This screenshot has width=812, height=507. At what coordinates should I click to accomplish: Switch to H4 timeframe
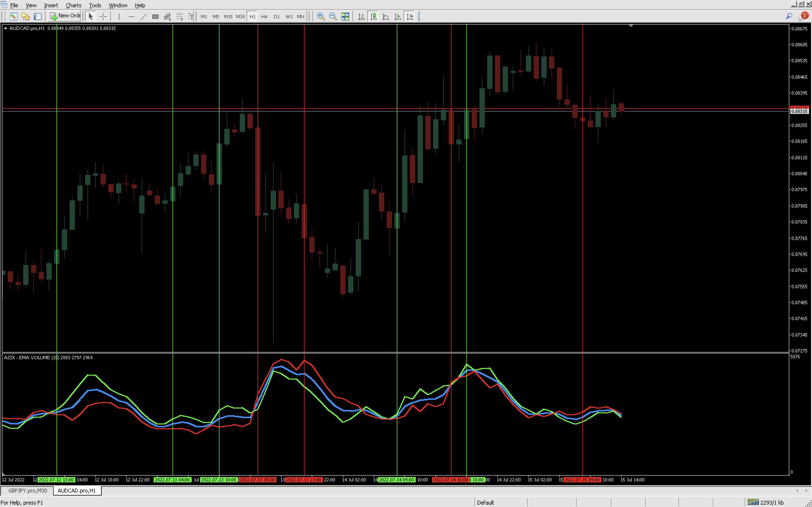coord(264,16)
